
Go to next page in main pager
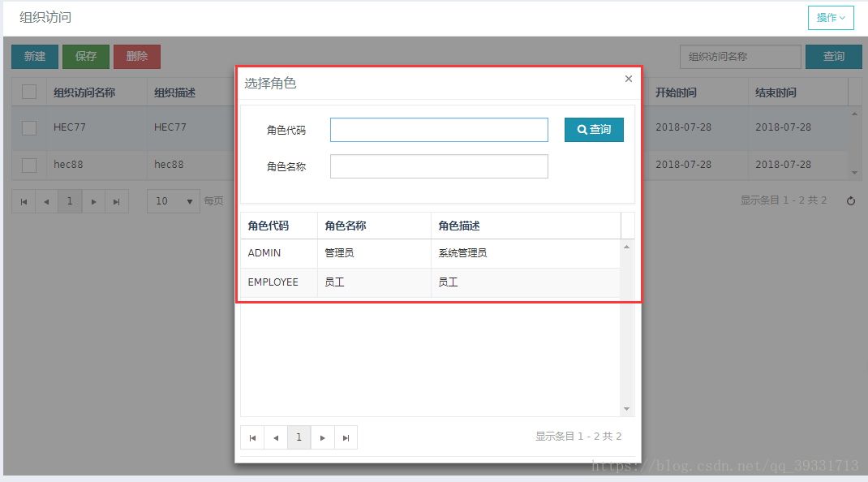pyautogui.click(x=93, y=202)
